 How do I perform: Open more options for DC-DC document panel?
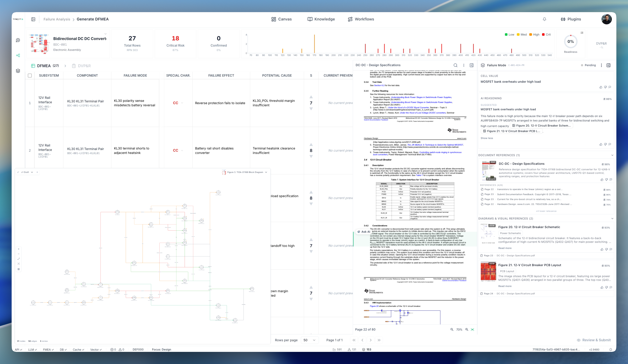(464, 65)
